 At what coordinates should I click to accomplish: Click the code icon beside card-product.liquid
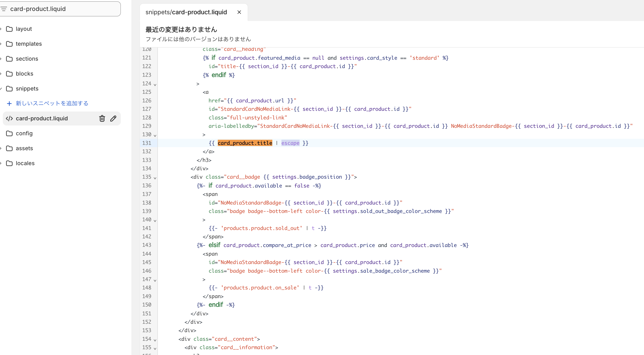tap(9, 118)
